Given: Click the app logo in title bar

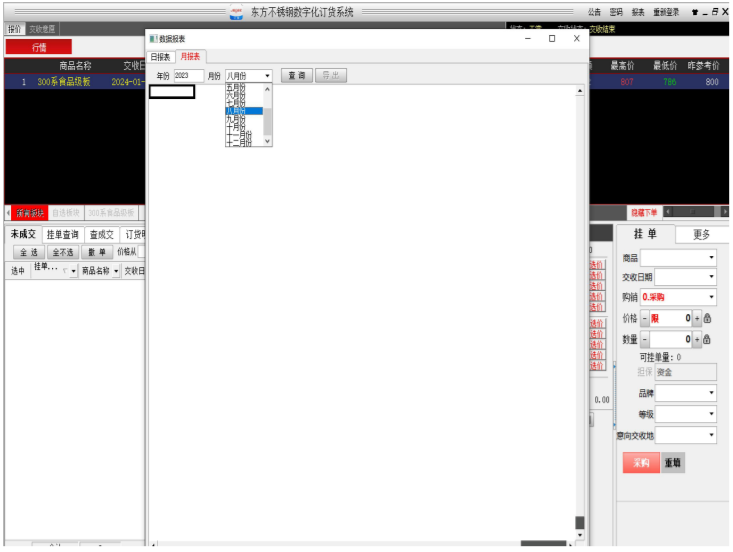Looking at the screenshot, I should 237,12.
